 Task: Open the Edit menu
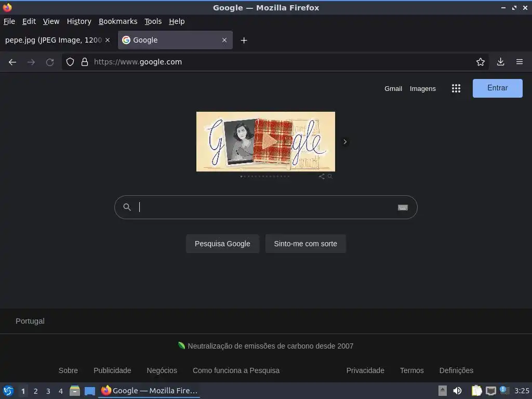coord(29,21)
